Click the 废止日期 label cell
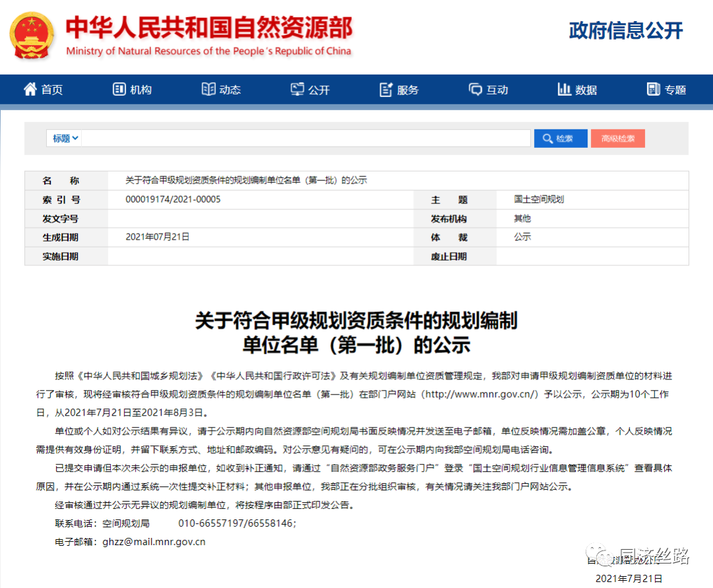 (x=455, y=256)
